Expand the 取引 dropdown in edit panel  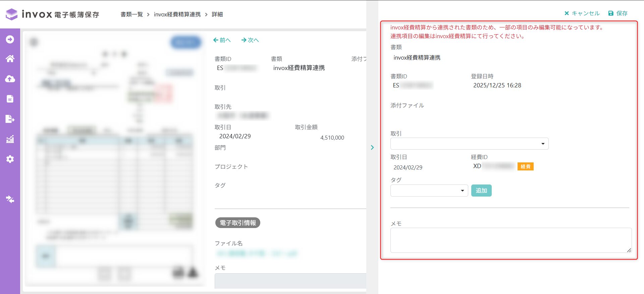[469, 144]
